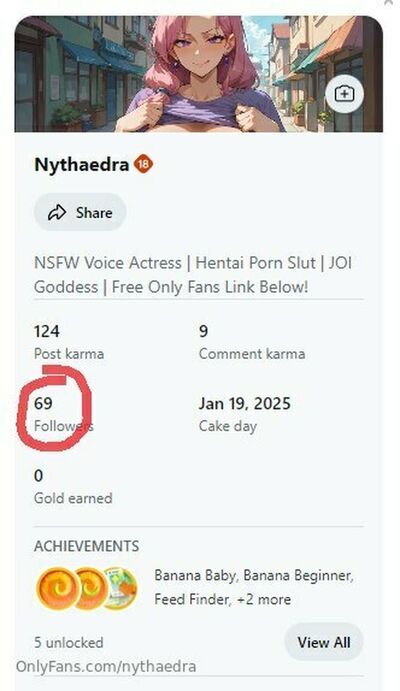Viewport: 400px width, 691px height.
Task: Click the Jan 19, 2025 Cake day
Action: tap(244, 414)
